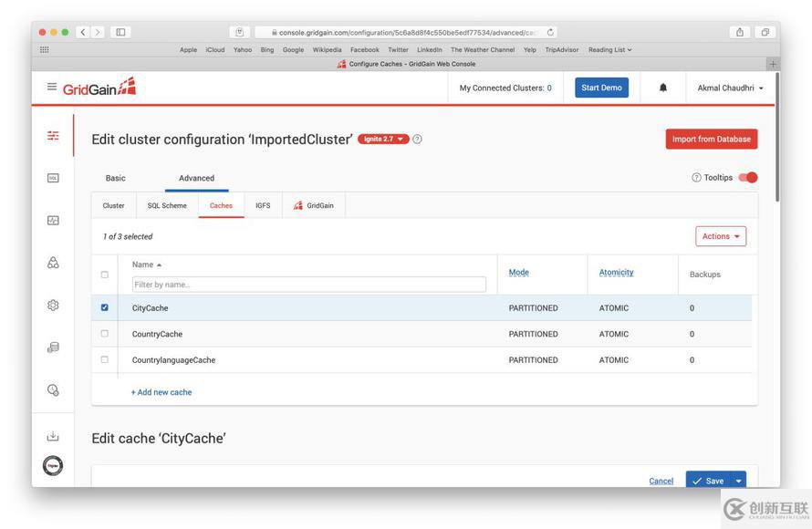Go back with Safari back arrow

[83, 32]
